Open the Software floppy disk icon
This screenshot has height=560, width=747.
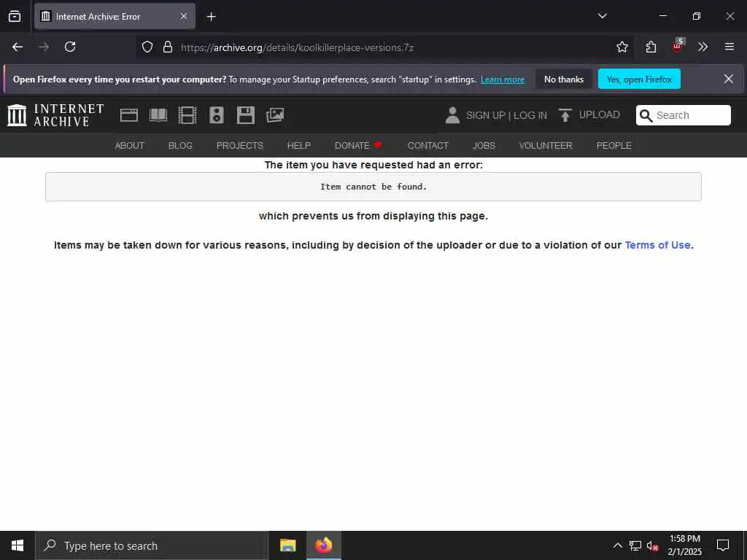coord(246,115)
